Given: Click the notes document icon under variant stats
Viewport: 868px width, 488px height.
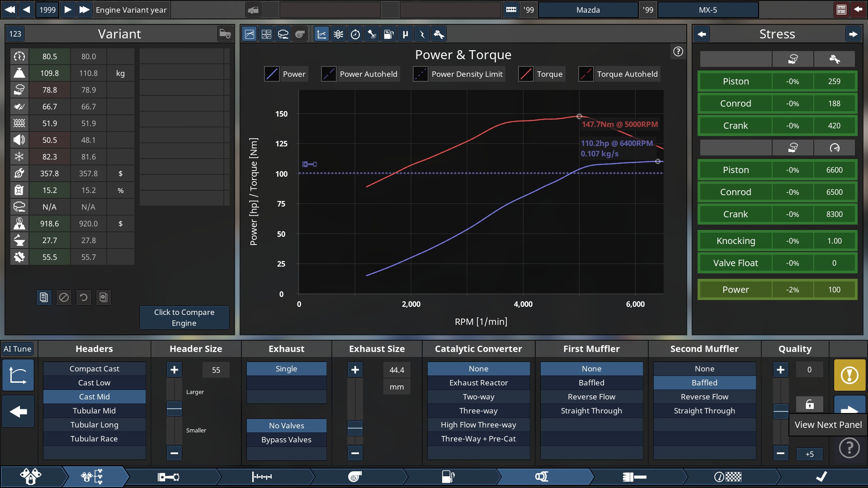Looking at the screenshot, I should coord(44,297).
